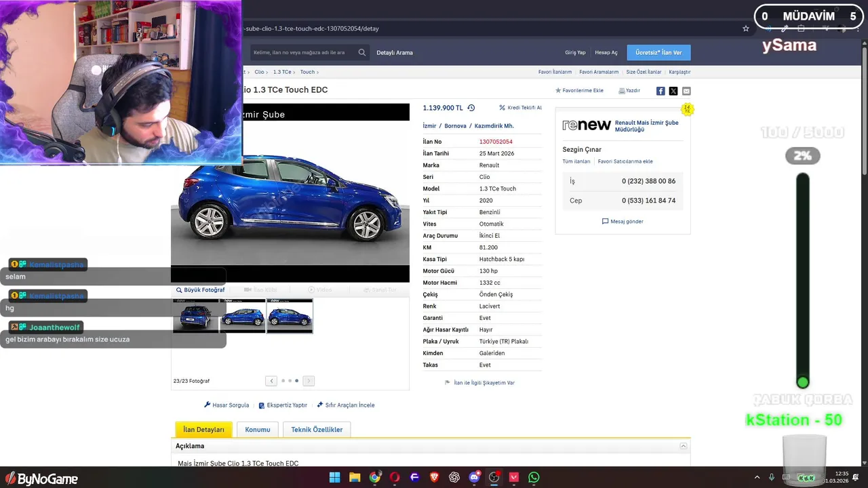Click the browser address bar URL
The width and height of the screenshot is (868, 488).
312,29
